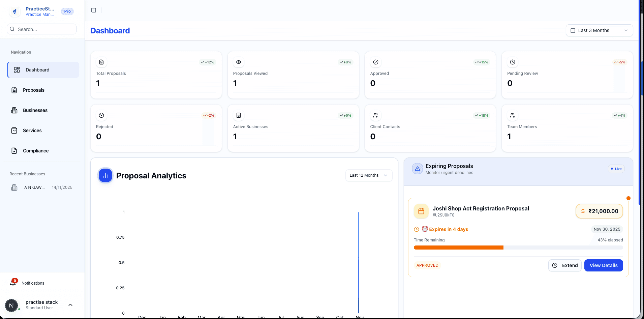Open the Last 12 Months analytics dropdown
Image resolution: width=644 pixels, height=319 pixels.
[x=368, y=175]
